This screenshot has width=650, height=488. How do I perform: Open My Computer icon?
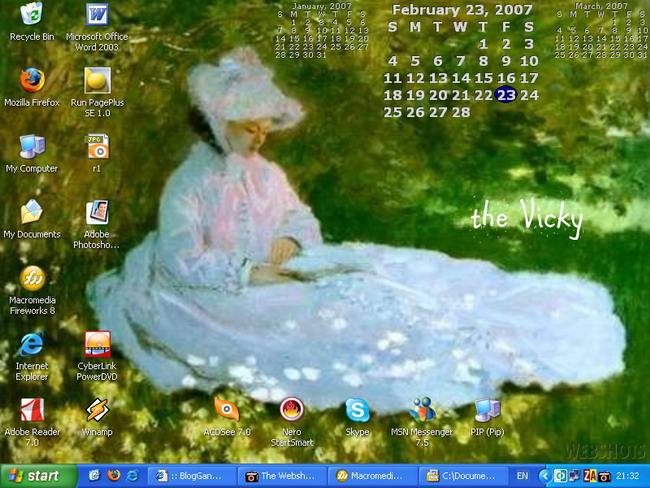click(32, 153)
